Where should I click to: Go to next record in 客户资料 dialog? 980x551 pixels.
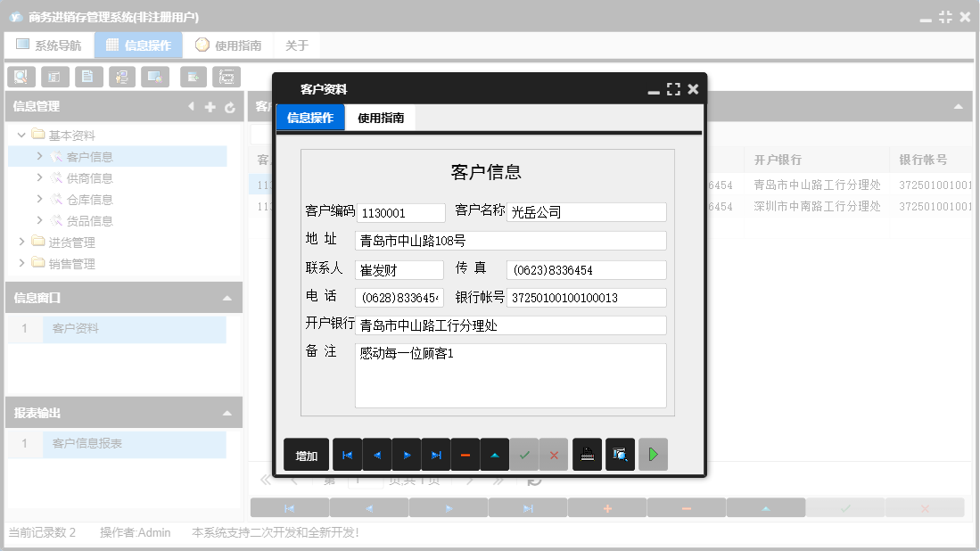(x=406, y=455)
